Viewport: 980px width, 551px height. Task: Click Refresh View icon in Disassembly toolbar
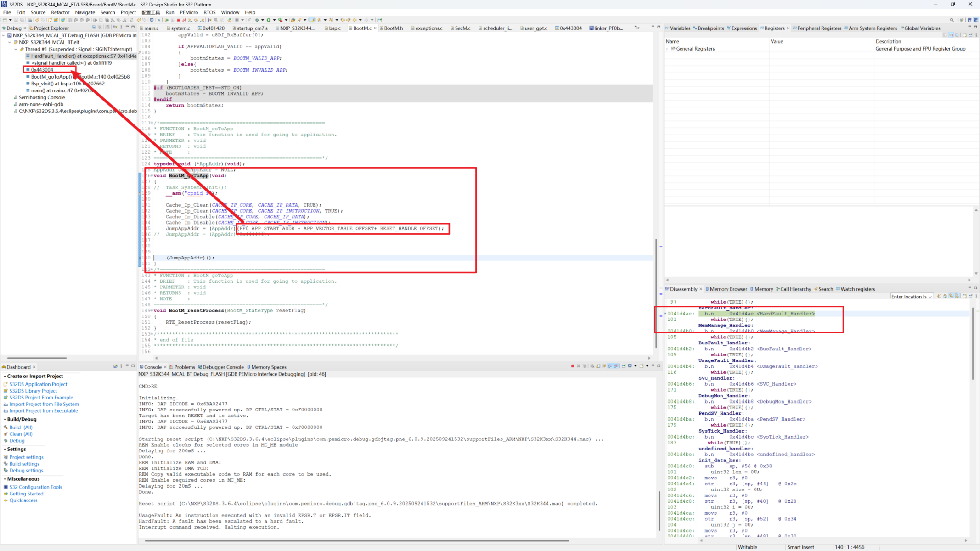click(x=939, y=296)
